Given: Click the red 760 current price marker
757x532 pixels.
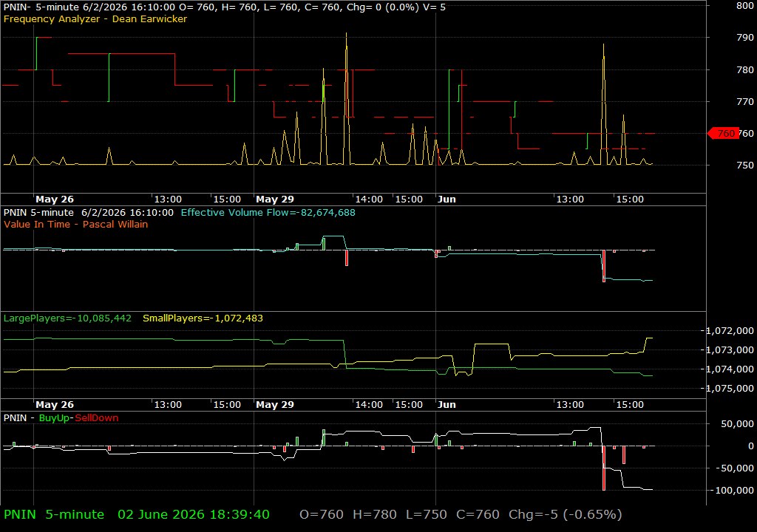Looking at the screenshot, I should (x=723, y=133).
